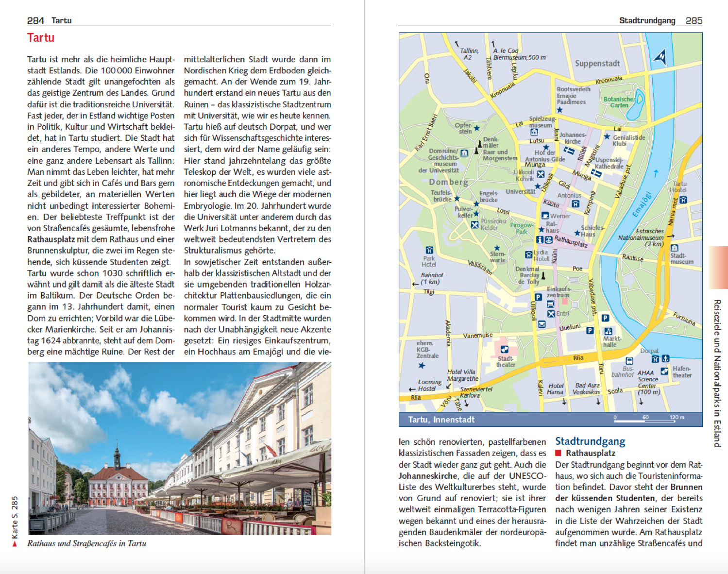728x574 pixels.
Task: Select the Sternwarte star marker
Action: [x=497, y=248]
